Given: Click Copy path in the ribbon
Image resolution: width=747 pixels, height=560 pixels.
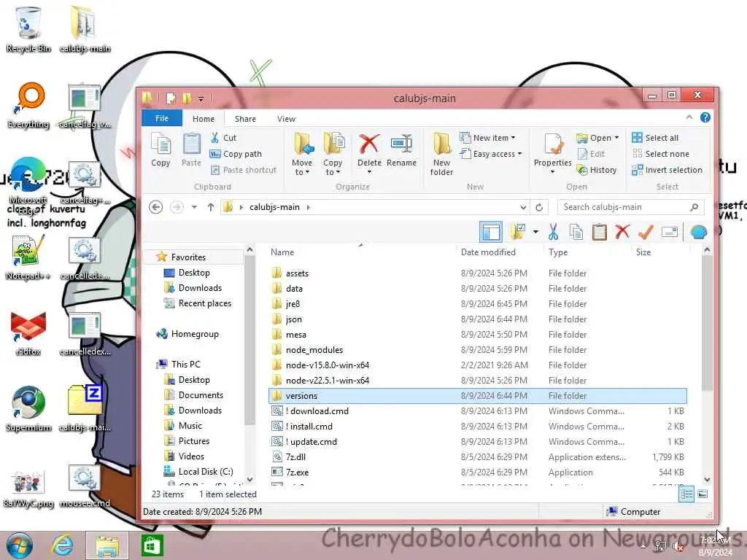Looking at the screenshot, I should click(x=236, y=154).
